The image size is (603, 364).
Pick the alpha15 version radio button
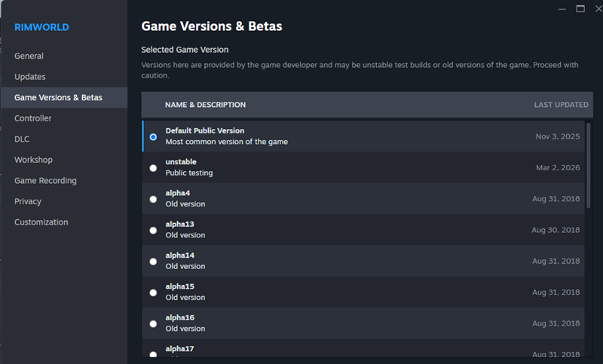153,292
